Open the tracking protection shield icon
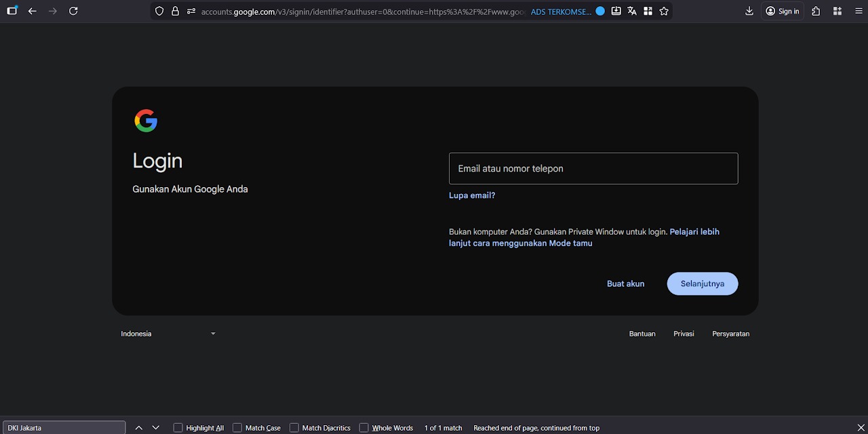Viewport: 868px width, 434px height. pyautogui.click(x=159, y=11)
